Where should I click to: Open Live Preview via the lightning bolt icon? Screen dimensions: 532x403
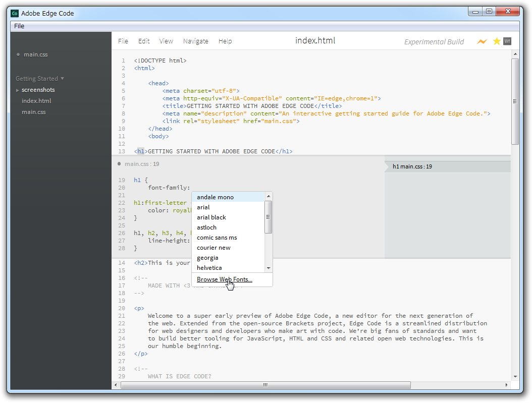[x=481, y=41]
